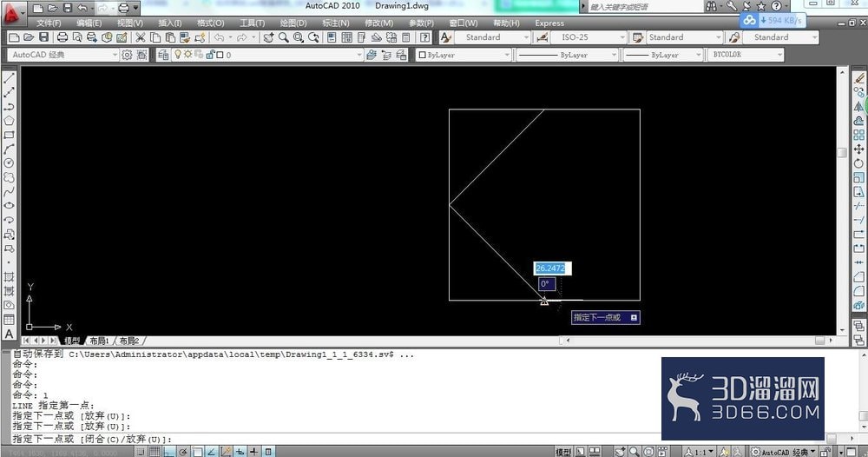Viewport: 868px width, 457px height.
Task: Select the Revision Cloud tool
Action: coord(9,178)
